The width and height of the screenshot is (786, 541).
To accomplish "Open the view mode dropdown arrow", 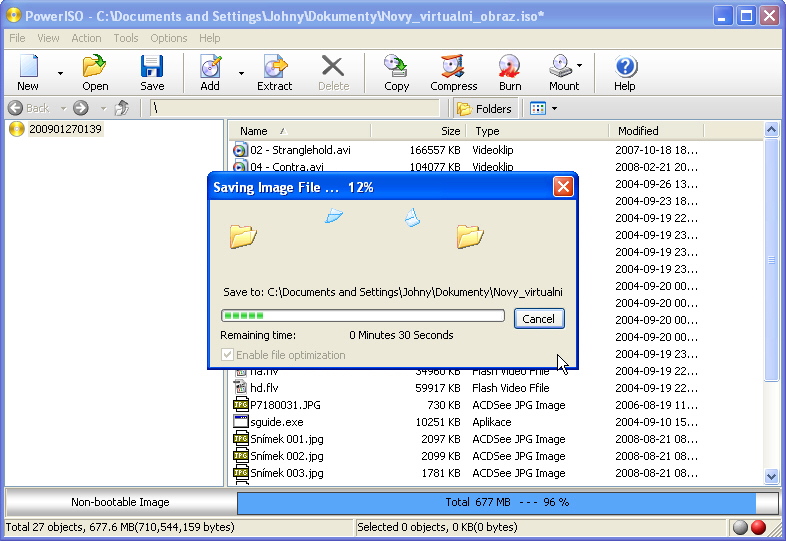I will (554, 108).
